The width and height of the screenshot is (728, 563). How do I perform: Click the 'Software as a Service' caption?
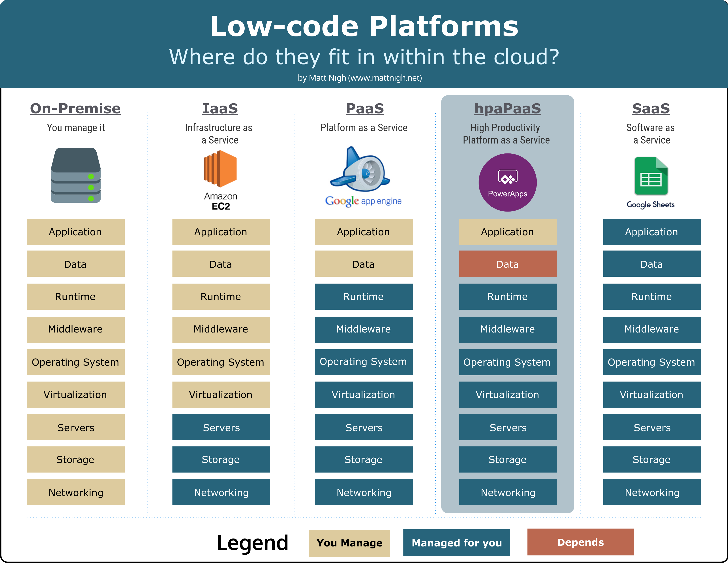(x=651, y=134)
